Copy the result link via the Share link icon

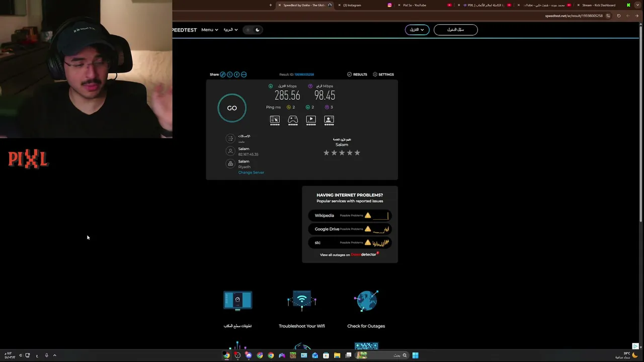(222, 74)
